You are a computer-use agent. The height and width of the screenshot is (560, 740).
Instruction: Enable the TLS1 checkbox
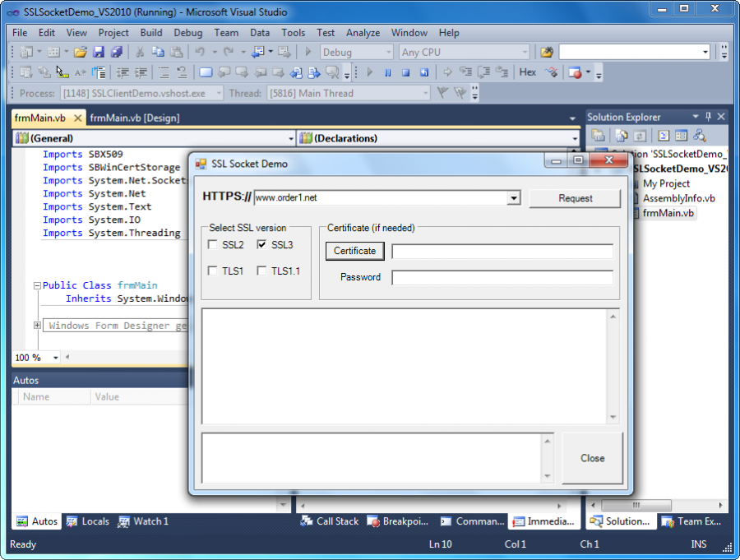coord(212,271)
